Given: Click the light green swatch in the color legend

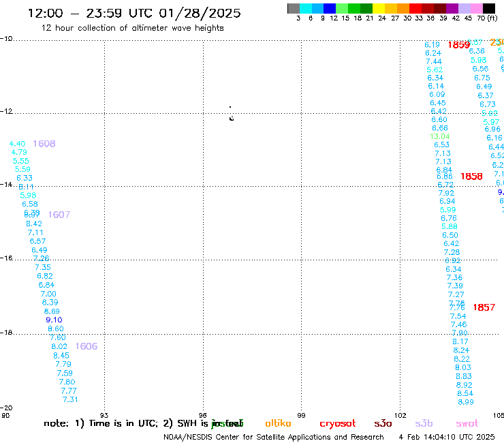Looking at the screenshot, I should point(342,9).
